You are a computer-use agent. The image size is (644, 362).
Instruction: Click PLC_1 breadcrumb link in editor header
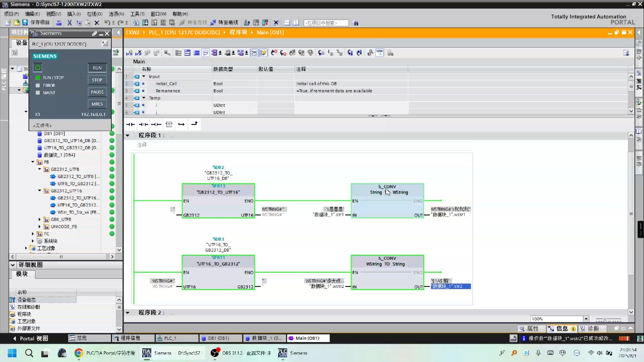point(184,32)
